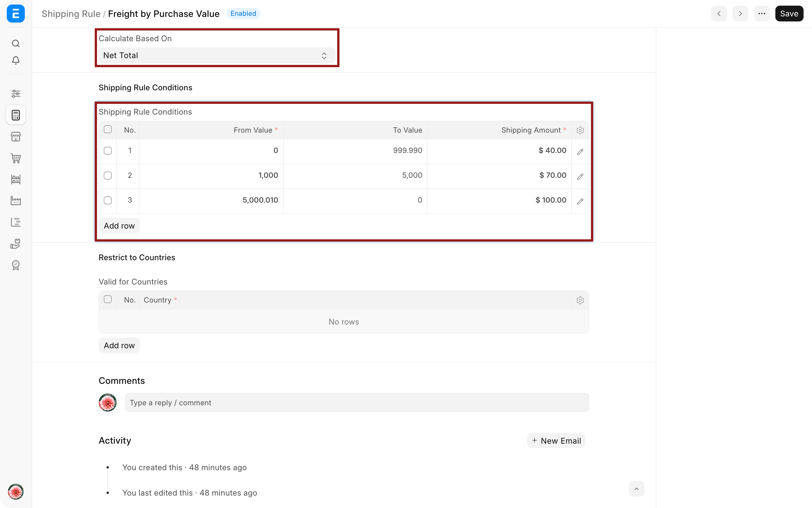Edit the $ 40.00 row pencil icon

coord(580,152)
